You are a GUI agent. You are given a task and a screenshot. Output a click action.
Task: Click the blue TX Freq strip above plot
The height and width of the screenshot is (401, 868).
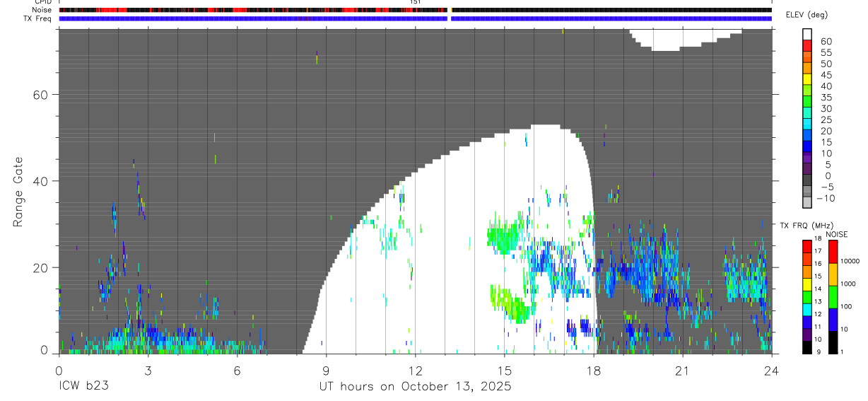(415, 18)
